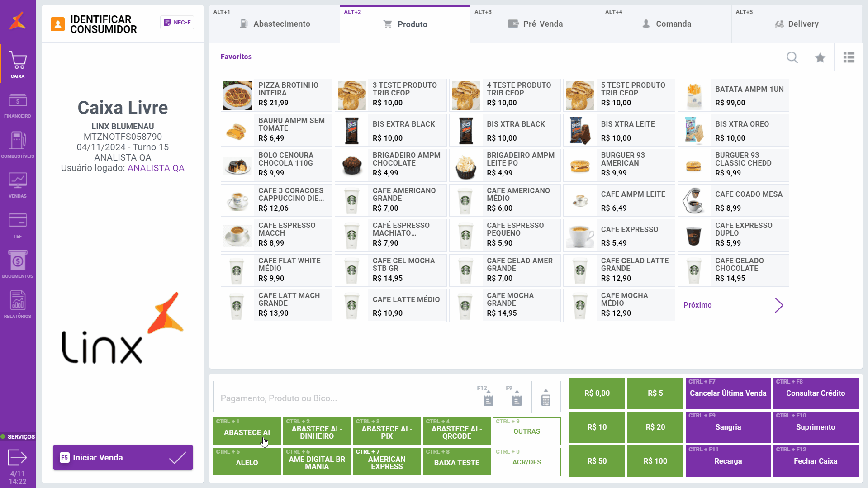Click the R$ 10 quick value button

[x=597, y=427]
